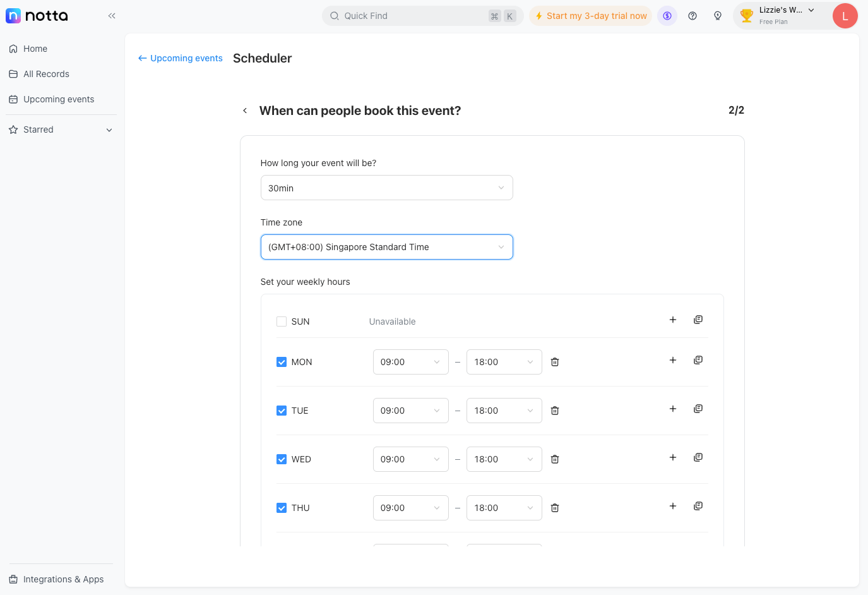Click Start my 3-day trial now
This screenshot has width=868, height=595.
tap(591, 16)
